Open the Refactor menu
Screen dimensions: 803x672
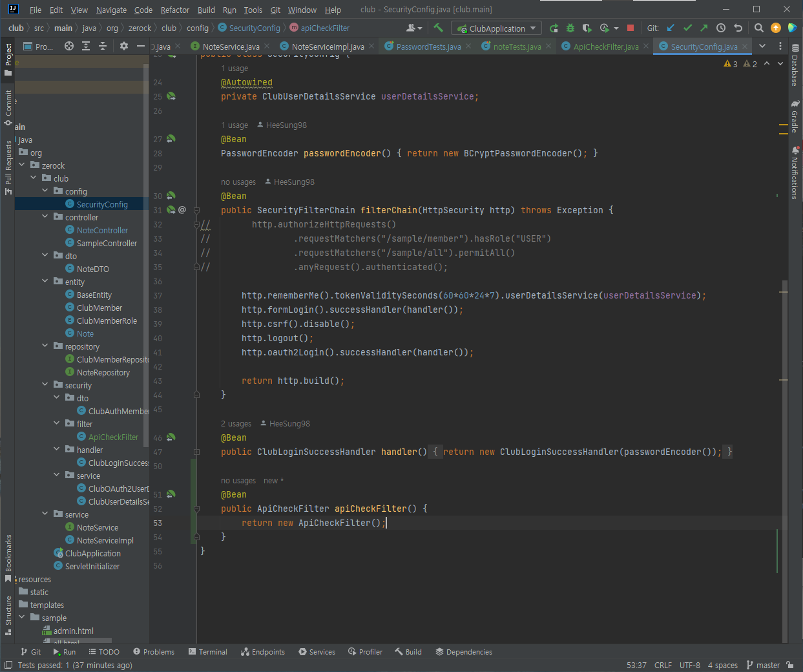(175, 10)
